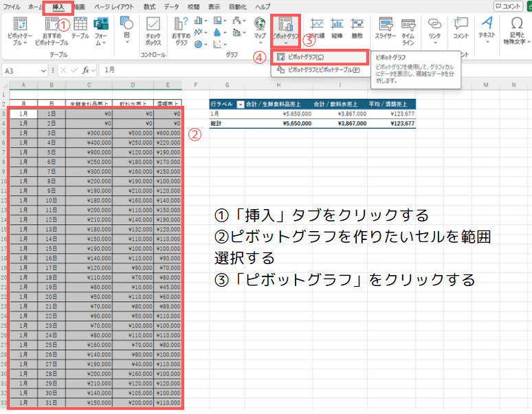Expand the リンク dropdown arrow
The width and height of the screenshot is (532, 414).
click(435, 43)
